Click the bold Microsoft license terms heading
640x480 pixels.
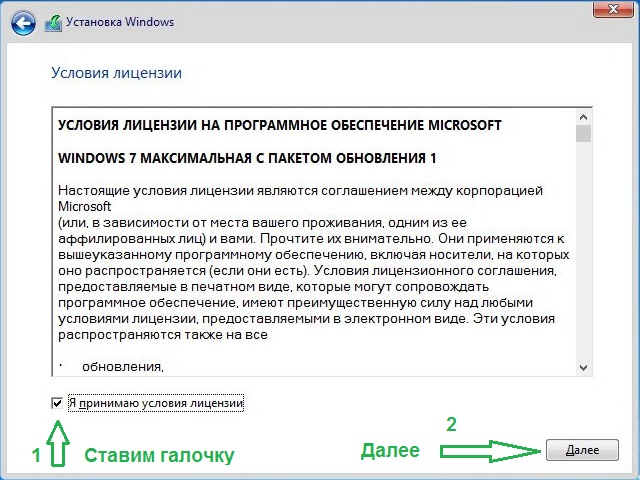pos(280,125)
